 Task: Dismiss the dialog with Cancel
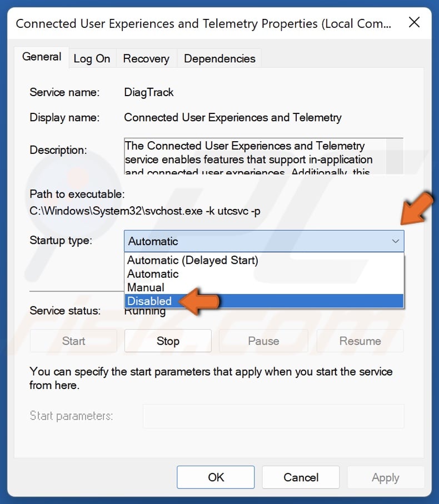pos(301,477)
